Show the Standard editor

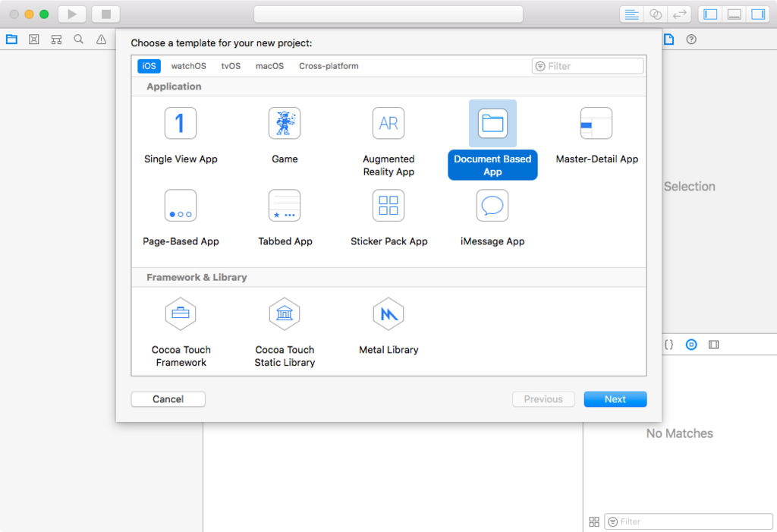click(x=631, y=14)
